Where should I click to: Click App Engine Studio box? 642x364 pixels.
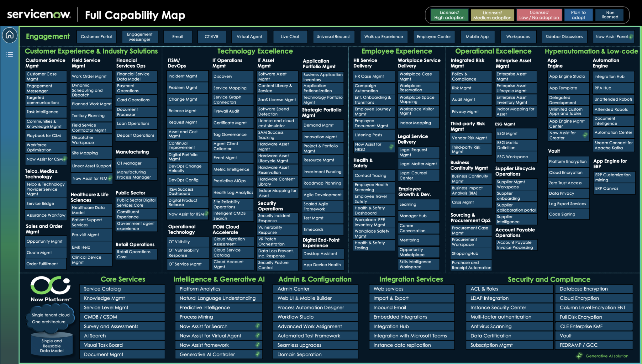click(x=568, y=76)
